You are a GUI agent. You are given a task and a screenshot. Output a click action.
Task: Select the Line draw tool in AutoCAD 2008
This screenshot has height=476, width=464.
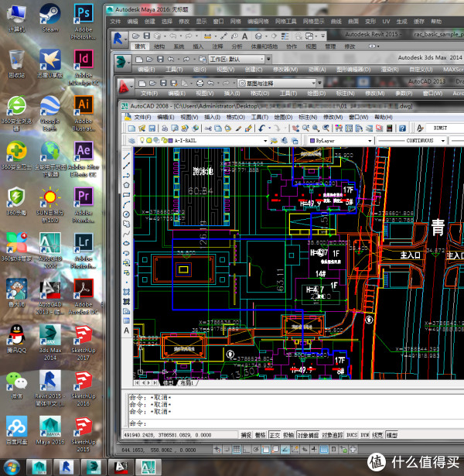tap(127, 156)
